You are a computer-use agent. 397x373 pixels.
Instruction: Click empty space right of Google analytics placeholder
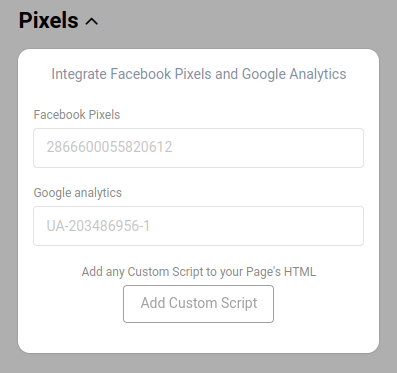coord(257,226)
